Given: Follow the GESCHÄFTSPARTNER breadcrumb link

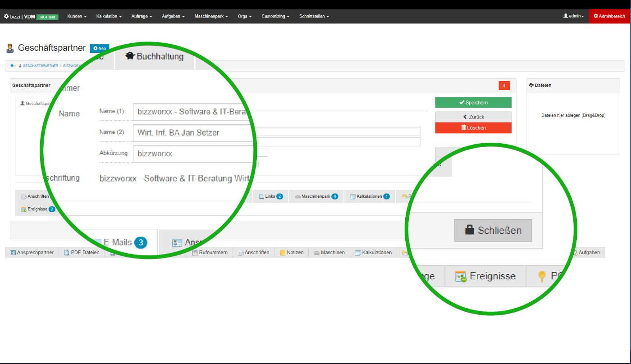Looking at the screenshot, I should [40, 66].
